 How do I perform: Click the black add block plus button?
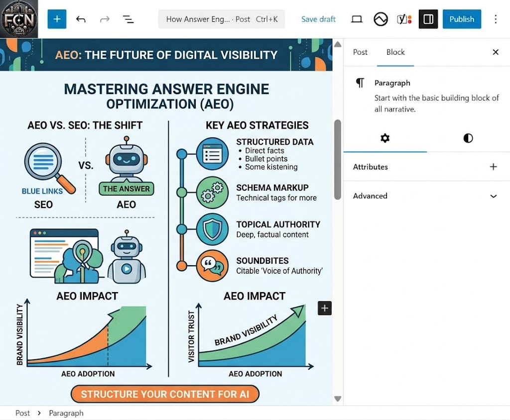point(325,308)
